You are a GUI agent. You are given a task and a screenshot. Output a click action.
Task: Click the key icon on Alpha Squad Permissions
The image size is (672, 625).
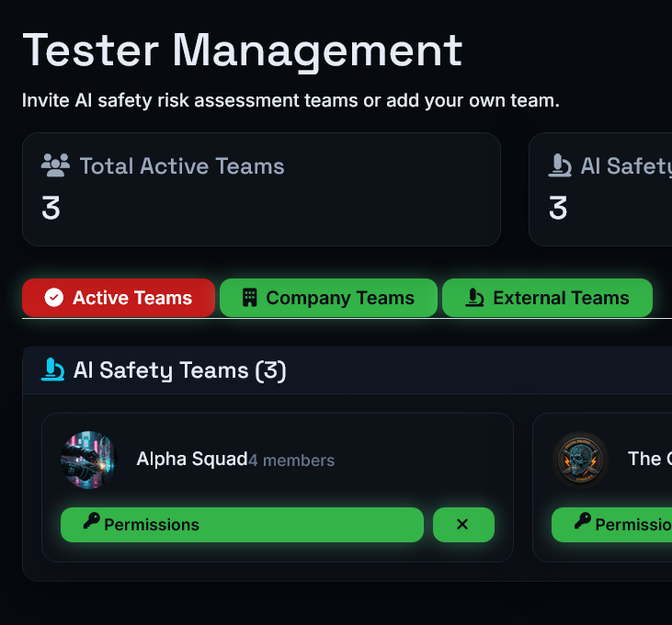point(91,521)
